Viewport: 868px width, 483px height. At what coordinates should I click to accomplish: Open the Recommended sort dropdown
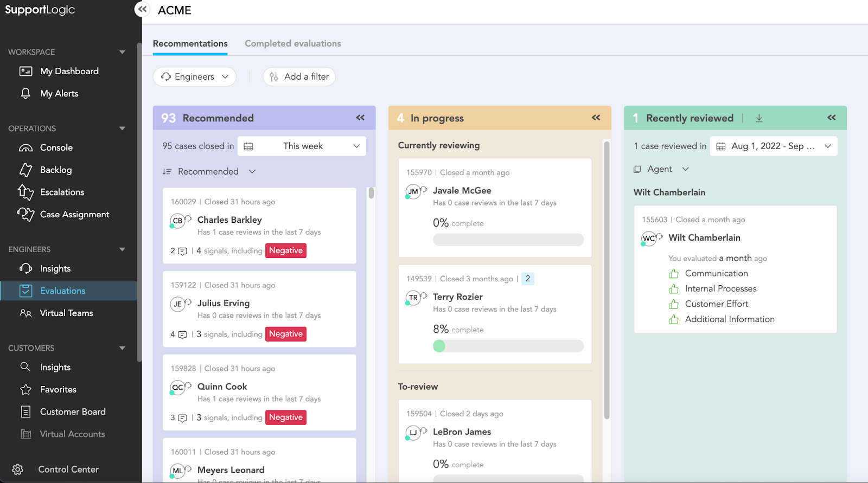pos(209,171)
